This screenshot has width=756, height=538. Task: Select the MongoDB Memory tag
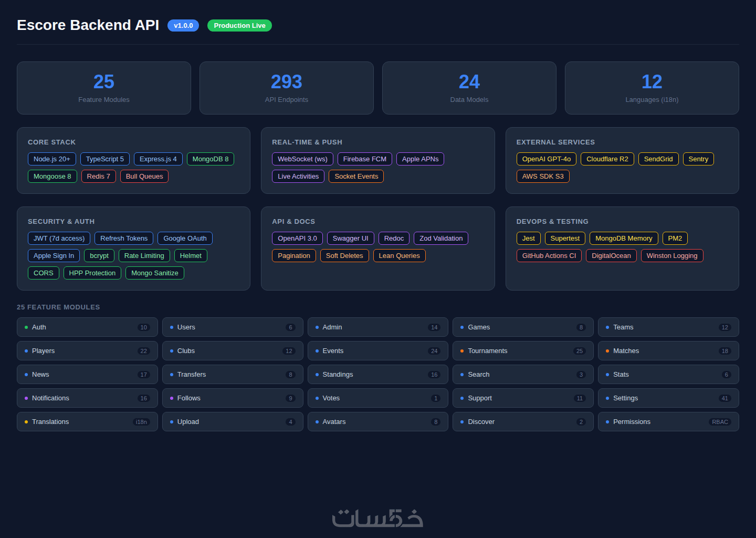624,238
